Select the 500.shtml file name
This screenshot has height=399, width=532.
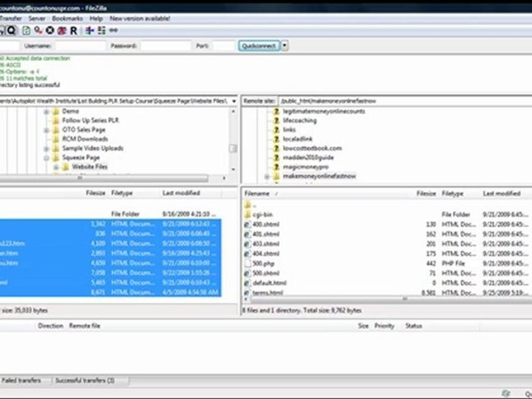pyautogui.click(x=266, y=273)
